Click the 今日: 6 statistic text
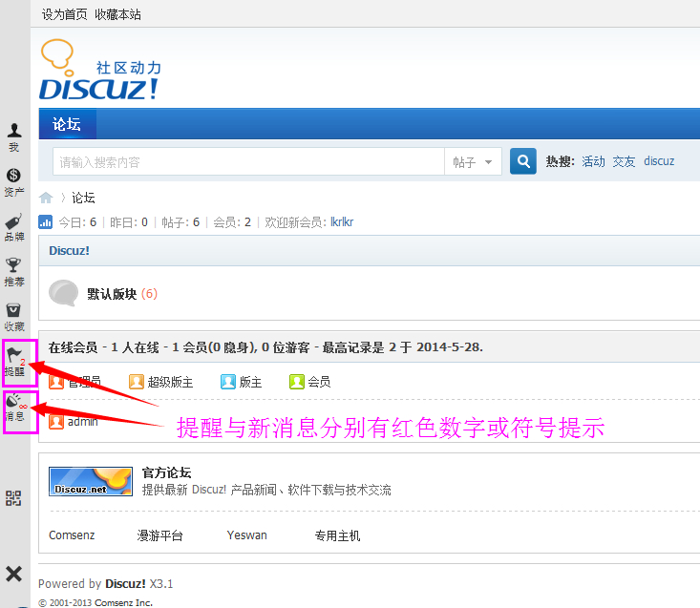 (77, 222)
